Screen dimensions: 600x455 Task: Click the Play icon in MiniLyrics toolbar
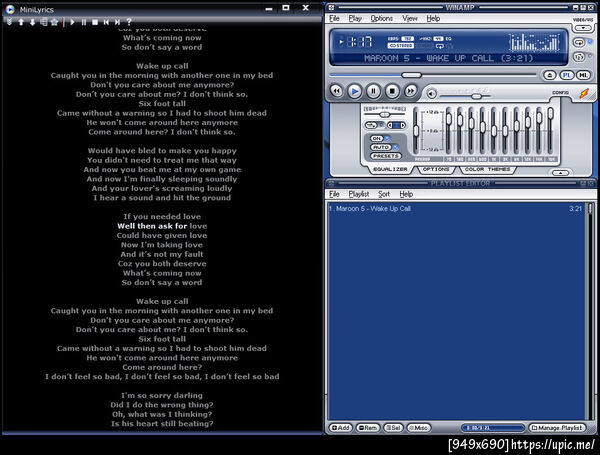(72, 22)
